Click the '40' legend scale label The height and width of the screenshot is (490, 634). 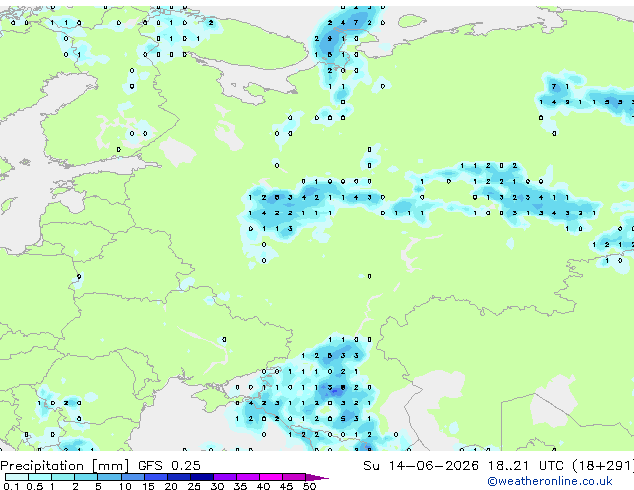(x=263, y=486)
